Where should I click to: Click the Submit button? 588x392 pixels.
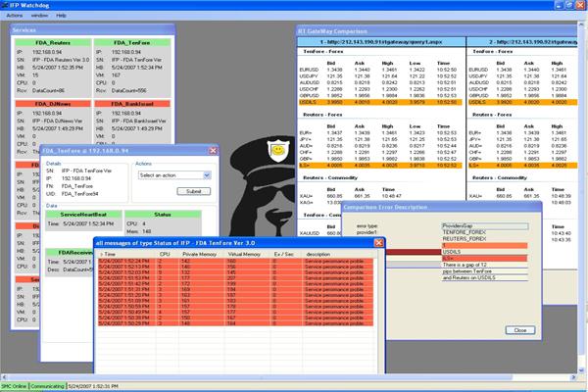click(193, 191)
